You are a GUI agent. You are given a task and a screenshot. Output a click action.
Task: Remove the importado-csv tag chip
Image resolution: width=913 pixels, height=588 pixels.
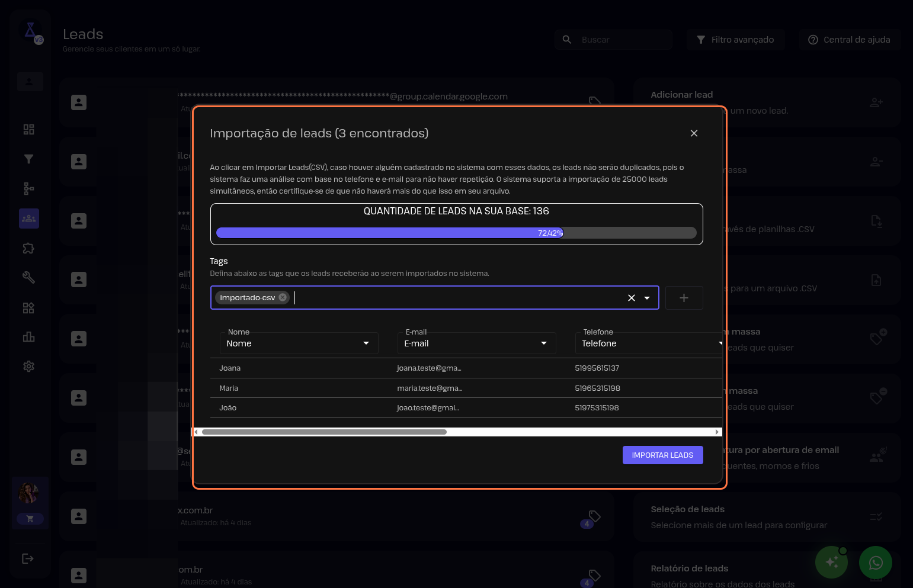click(x=283, y=297)
